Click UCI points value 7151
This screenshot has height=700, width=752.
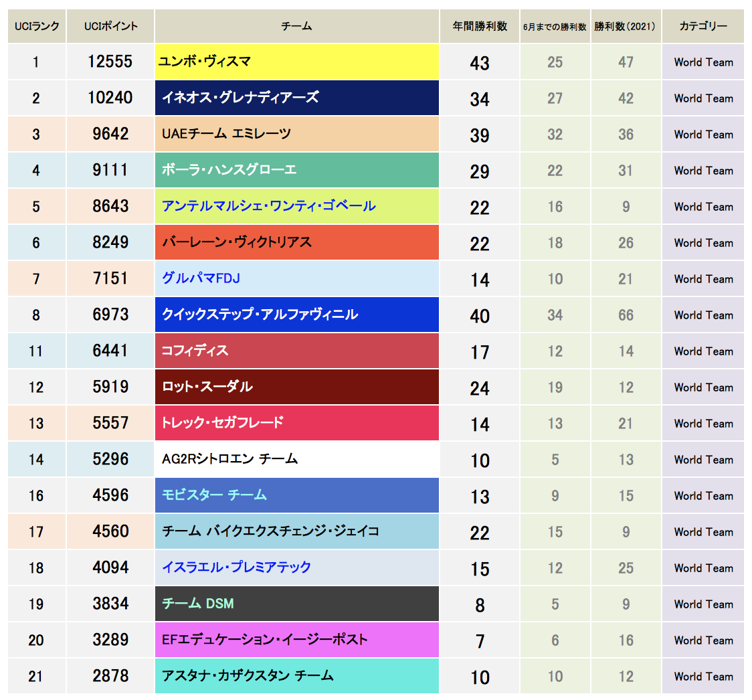111,278
